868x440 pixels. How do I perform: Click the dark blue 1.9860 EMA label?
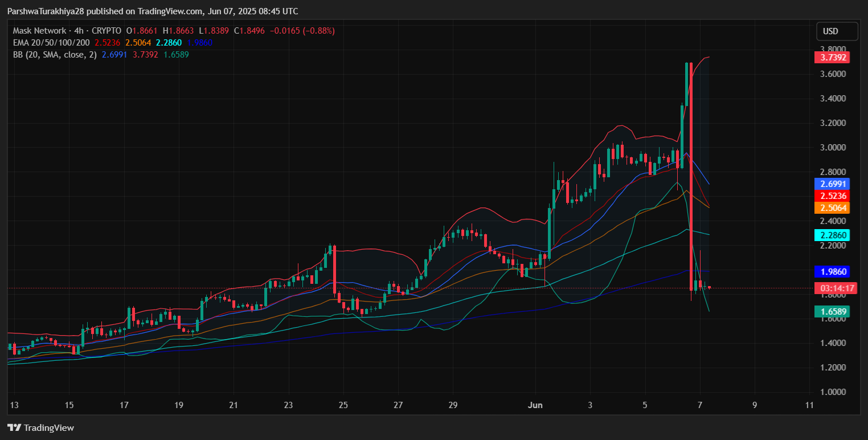click(832, 272)
